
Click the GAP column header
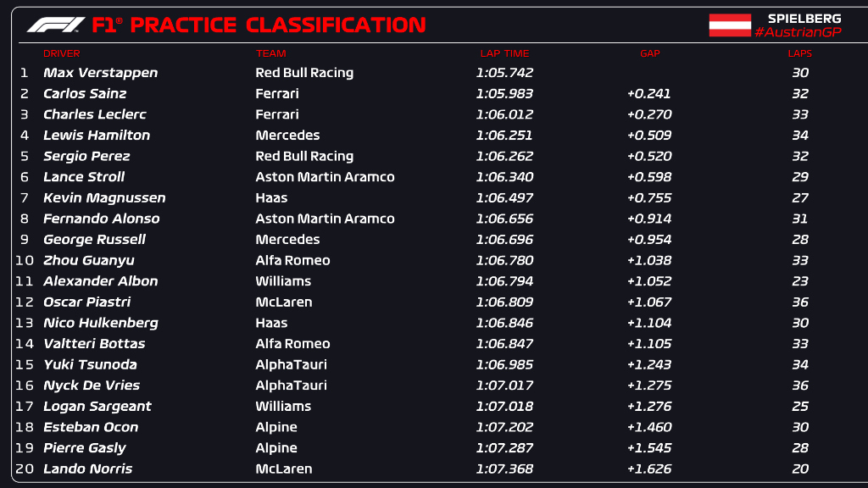pyautogui.click(x=650, y=53)
